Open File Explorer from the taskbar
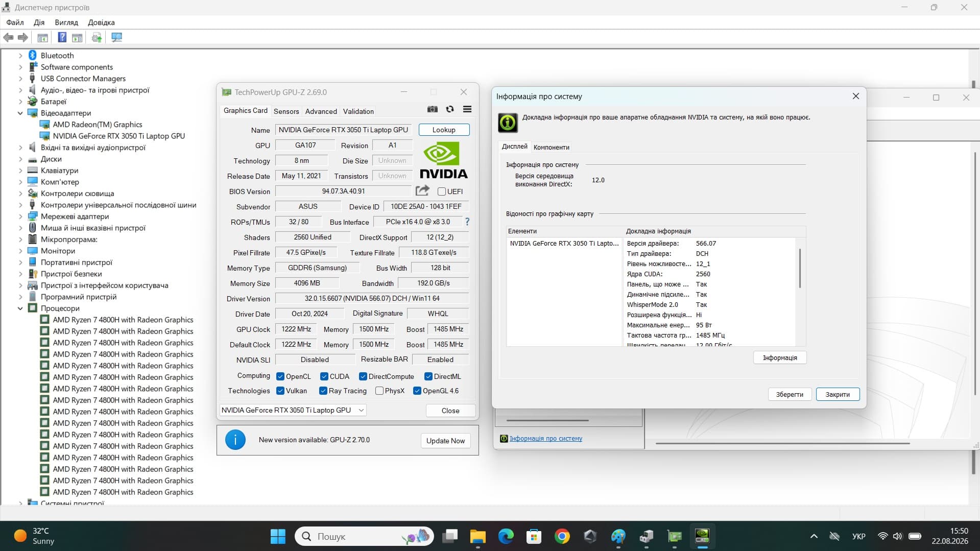The height and width of the screenshot is (551, 980). [478, 536]
